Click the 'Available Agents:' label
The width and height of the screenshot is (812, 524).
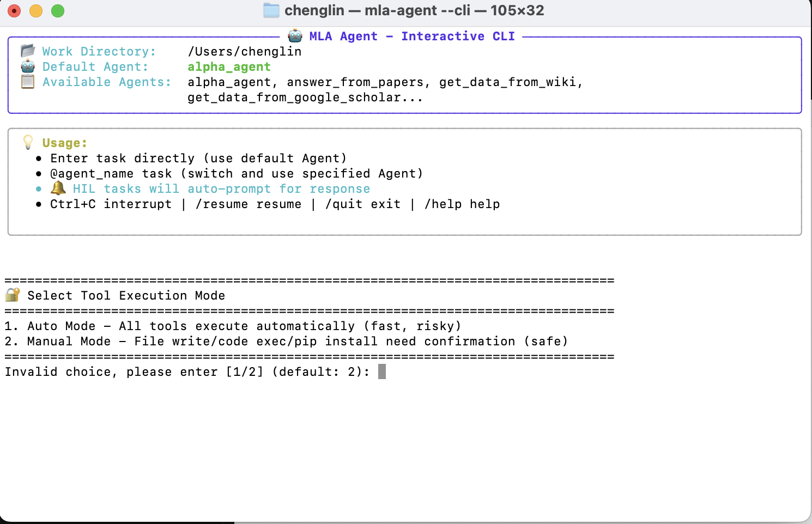coord(107,82)
